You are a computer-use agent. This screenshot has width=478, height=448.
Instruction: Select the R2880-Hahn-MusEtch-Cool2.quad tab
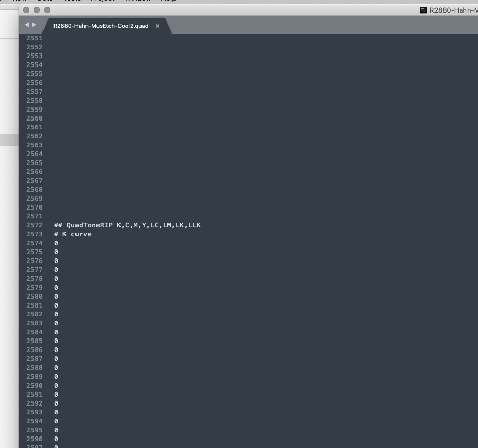coord(101,26)
